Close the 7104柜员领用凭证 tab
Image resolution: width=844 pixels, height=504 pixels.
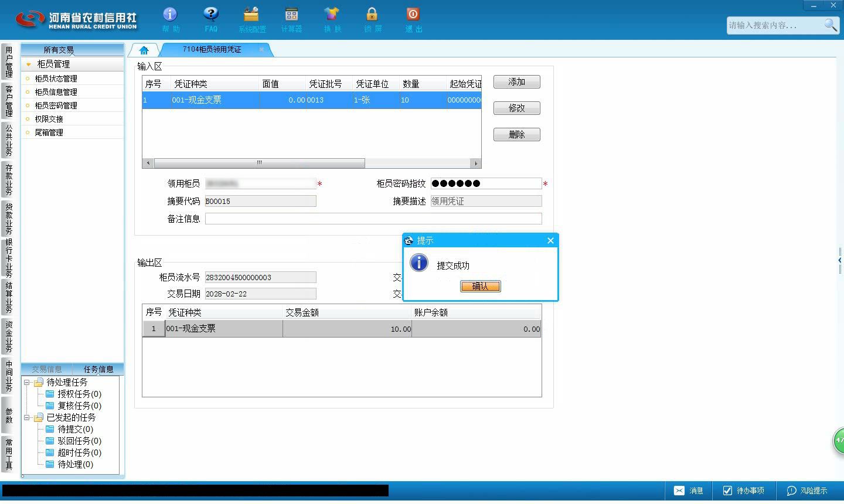(261, 49)
